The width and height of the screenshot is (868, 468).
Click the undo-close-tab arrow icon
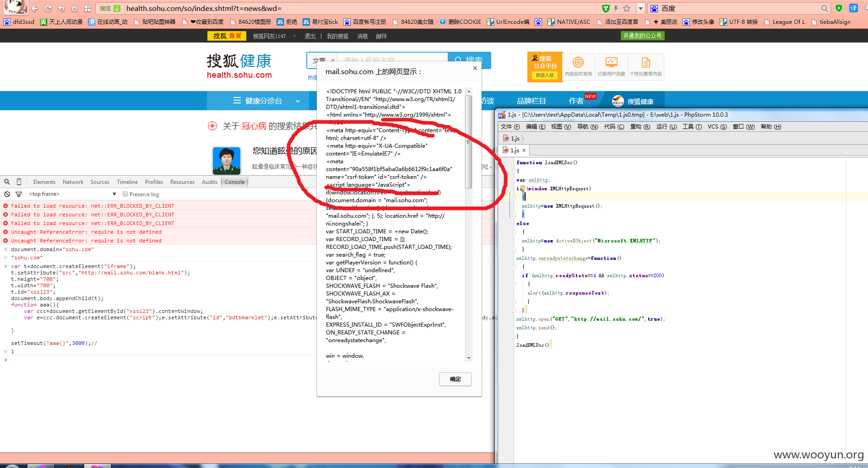[x=61, y=8]
